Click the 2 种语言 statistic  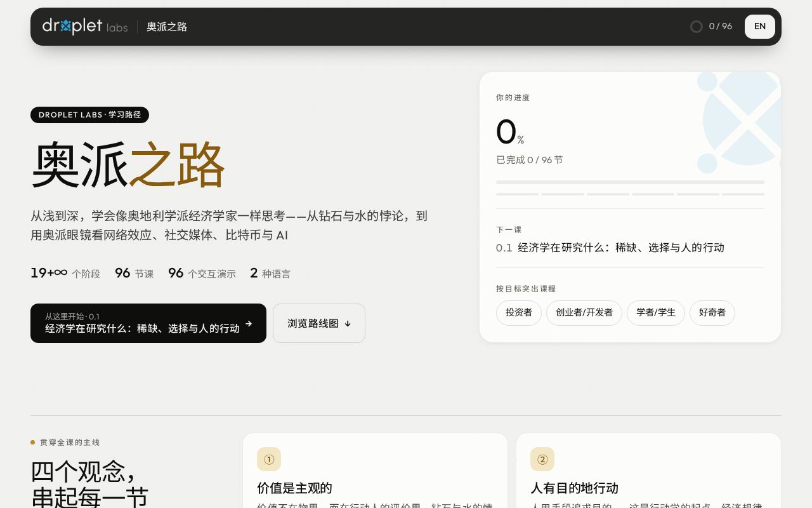[x=270, y=273]
